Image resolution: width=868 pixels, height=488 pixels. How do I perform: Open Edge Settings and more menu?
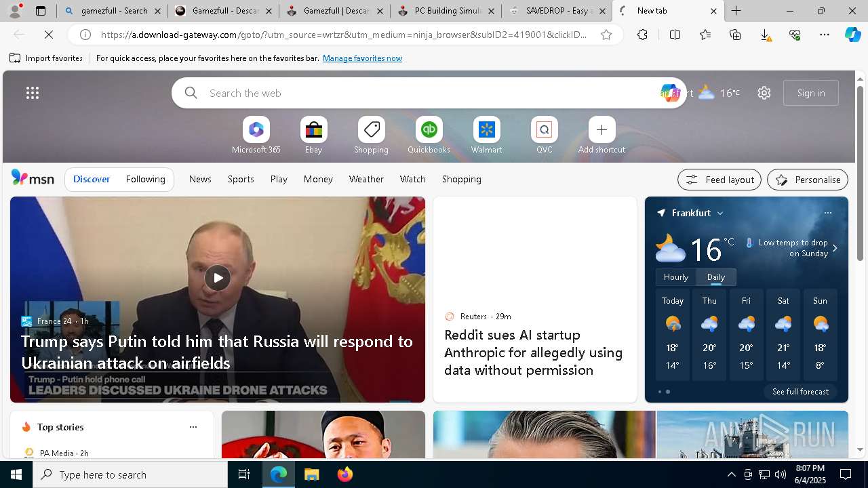pos(825,35)
